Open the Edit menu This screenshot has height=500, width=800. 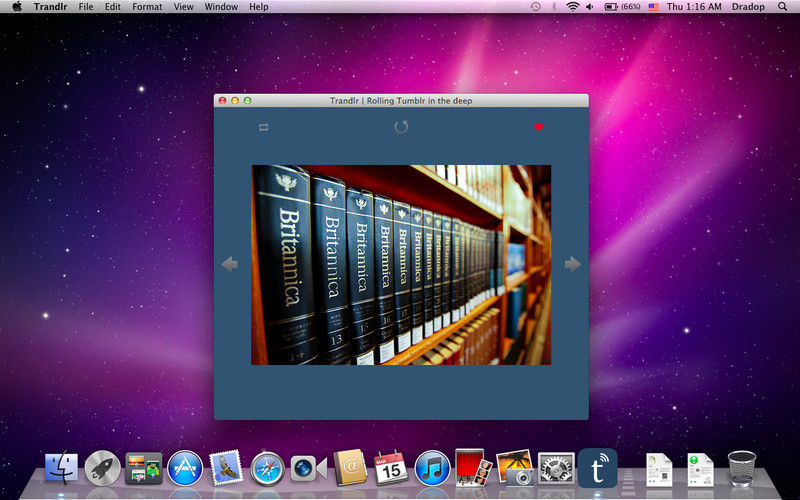tap(113, 7)
